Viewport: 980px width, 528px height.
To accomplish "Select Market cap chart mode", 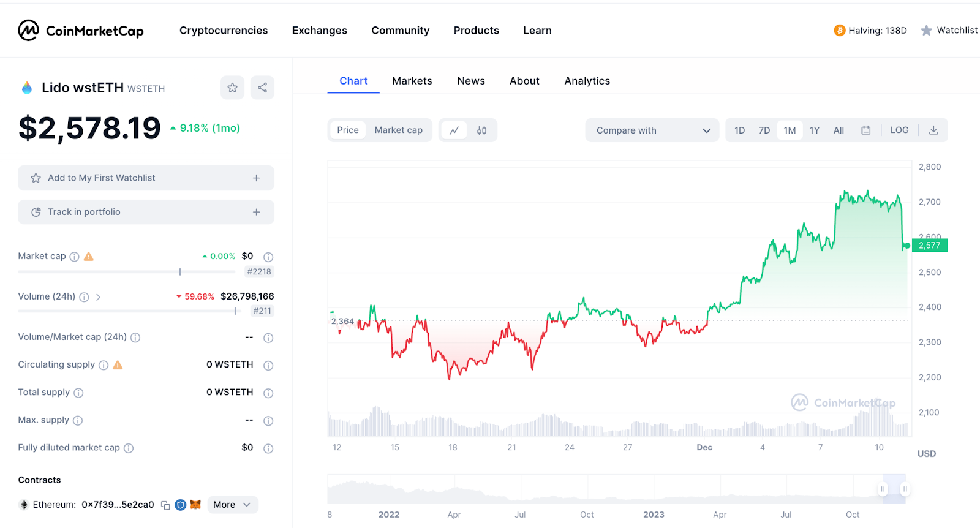I will (399, 130).
